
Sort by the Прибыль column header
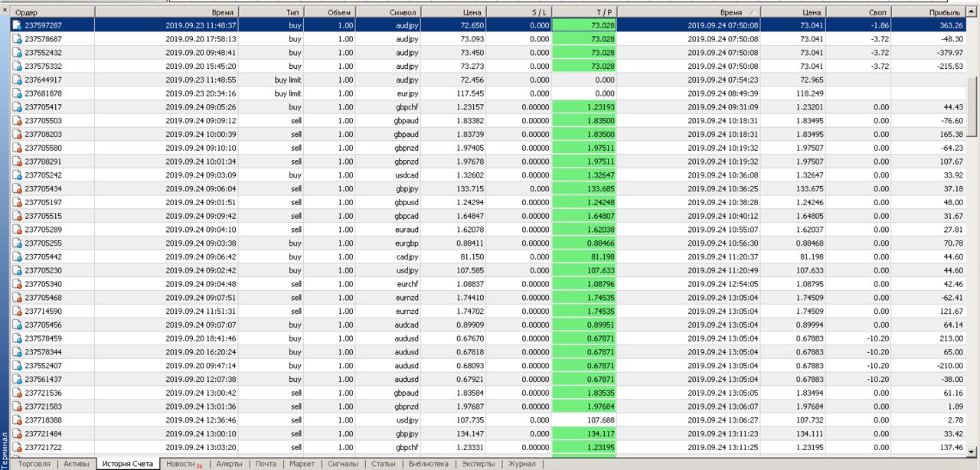929,12
